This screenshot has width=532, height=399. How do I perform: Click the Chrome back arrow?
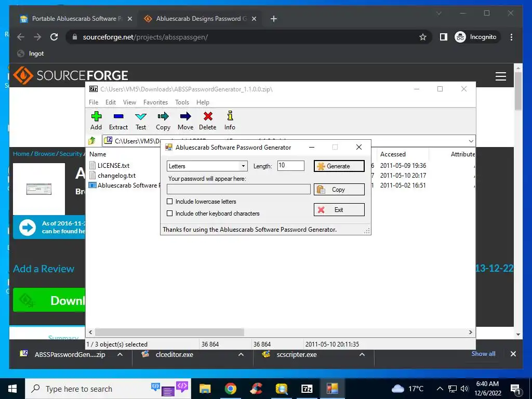tap(21, 37)
